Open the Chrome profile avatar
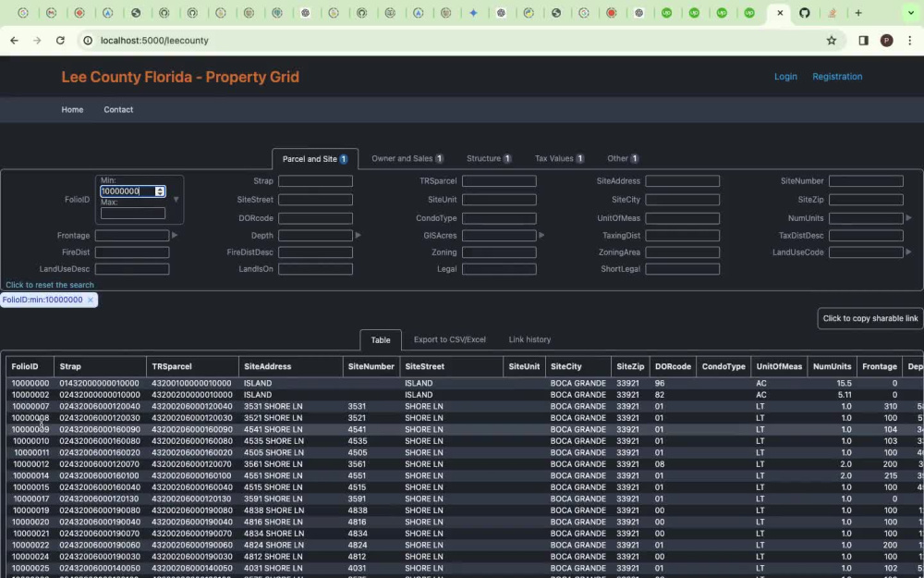 (x=886, y=41)
